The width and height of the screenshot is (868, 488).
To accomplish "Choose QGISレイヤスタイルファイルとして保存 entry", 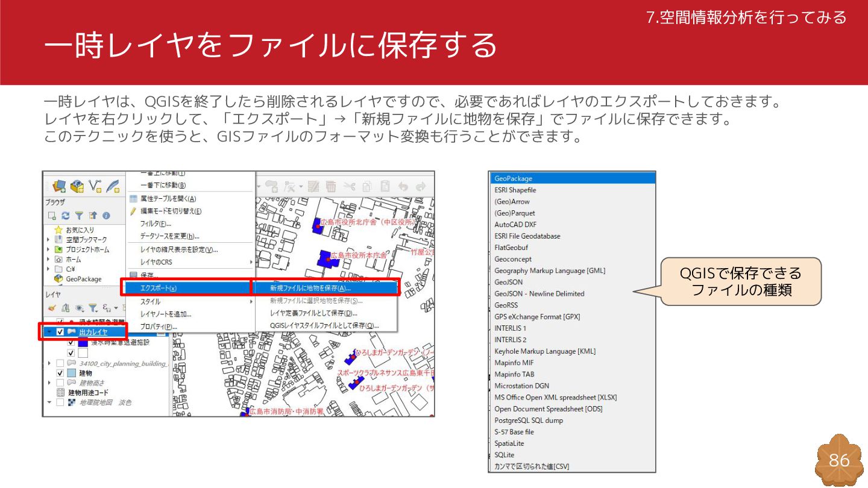I will click(x=325, y=326).
